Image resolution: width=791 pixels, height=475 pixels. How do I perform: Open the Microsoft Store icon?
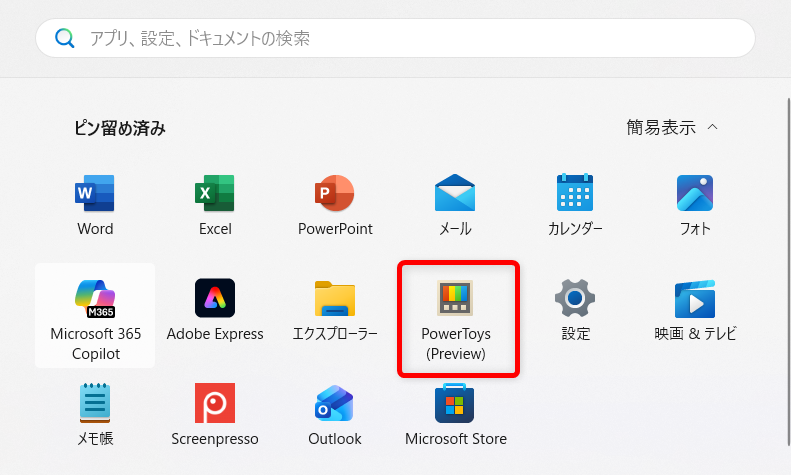pos(455,403)
